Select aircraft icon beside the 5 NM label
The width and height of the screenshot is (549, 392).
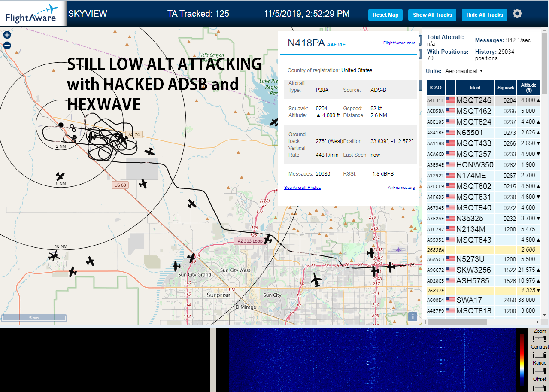[61, 176]
